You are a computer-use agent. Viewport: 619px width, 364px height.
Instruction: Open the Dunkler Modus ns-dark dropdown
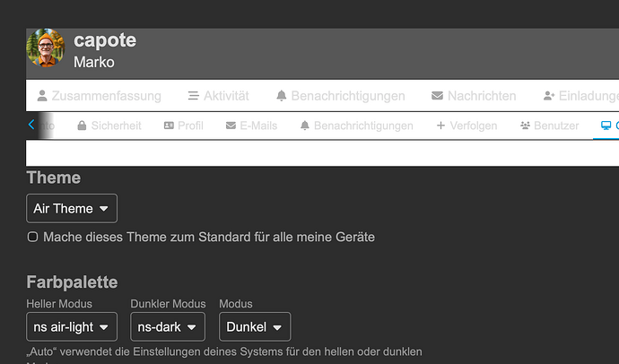click(x=168, y=327)
